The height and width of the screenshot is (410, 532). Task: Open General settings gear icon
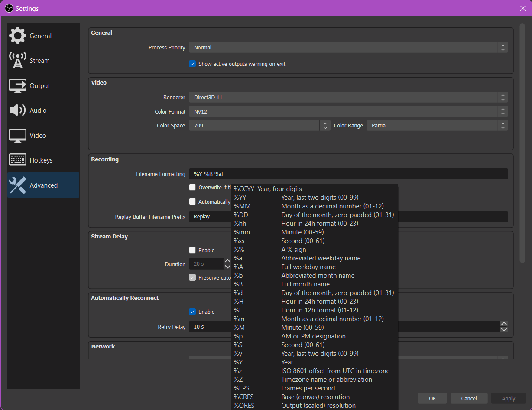pos(17,36)
